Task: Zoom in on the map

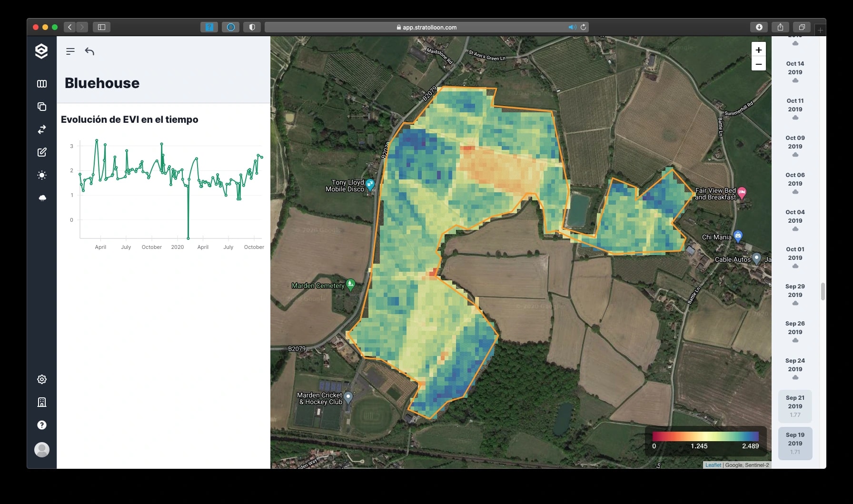Action: (x=759, y=49)
